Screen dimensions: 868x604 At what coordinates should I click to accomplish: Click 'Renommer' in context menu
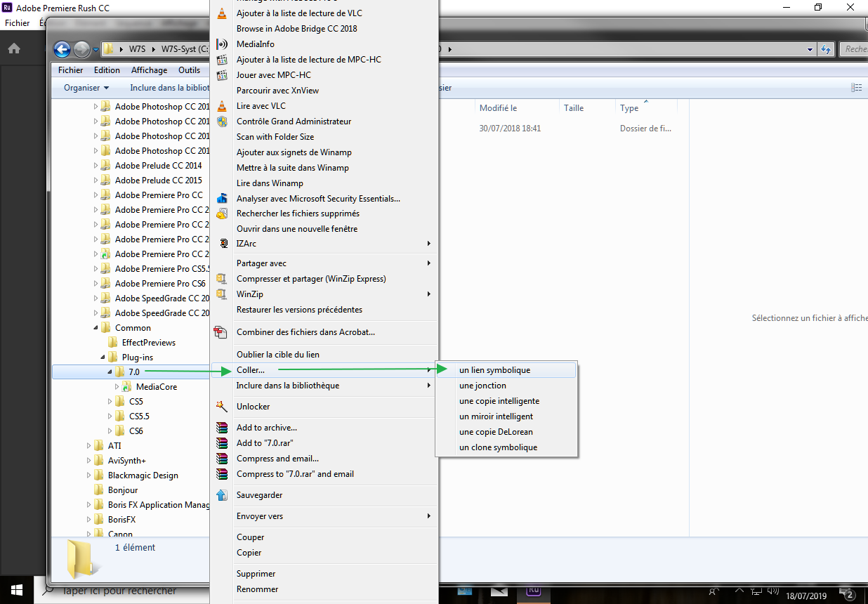(x=324, y=589)
